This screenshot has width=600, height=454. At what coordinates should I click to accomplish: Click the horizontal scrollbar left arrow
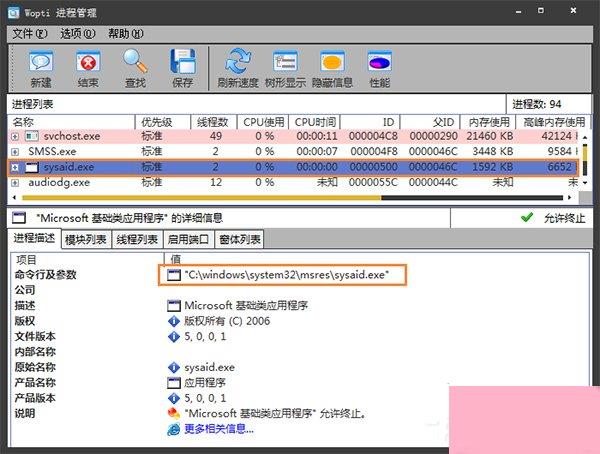(x=15, y=198)
